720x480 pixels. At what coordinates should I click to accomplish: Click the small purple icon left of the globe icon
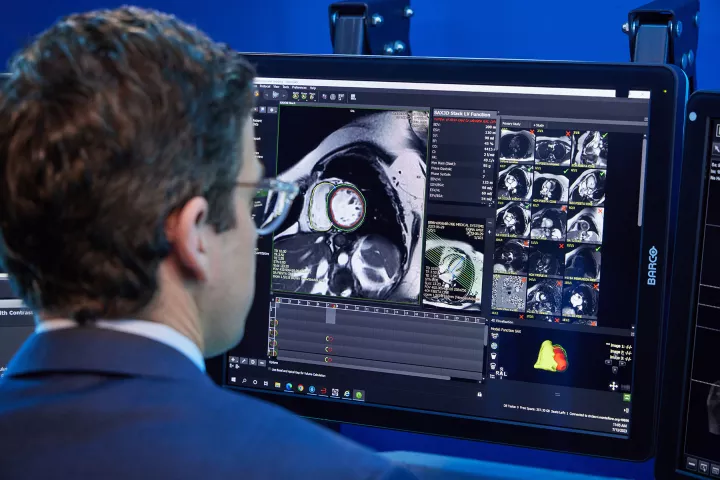click(324, 96)
